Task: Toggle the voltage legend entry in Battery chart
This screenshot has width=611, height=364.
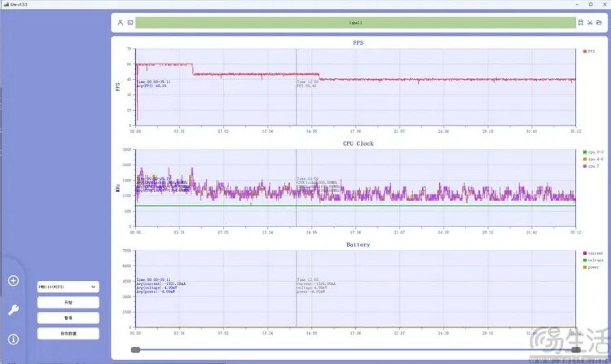Action: 593,260
